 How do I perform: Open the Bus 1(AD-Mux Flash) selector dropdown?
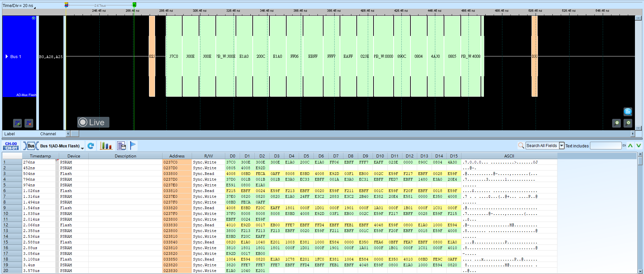point(82,148)
